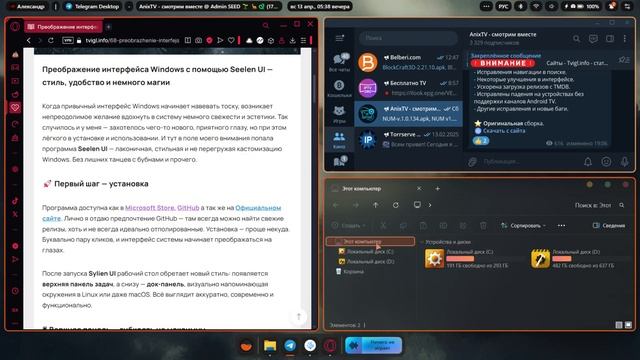Expand the address path chevron in Explorer
The height and width of the screenshot is (360, 640).
coord(430,205)
